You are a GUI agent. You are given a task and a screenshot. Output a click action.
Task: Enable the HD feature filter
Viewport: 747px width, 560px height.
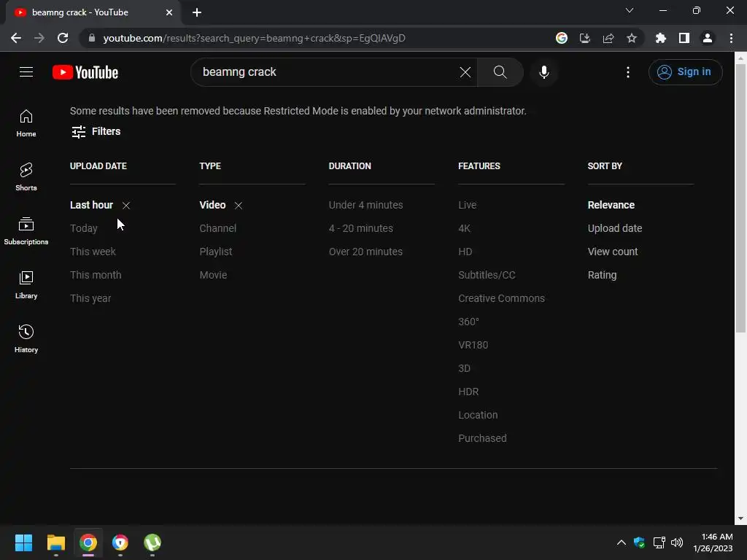click(x=465, y=252)
